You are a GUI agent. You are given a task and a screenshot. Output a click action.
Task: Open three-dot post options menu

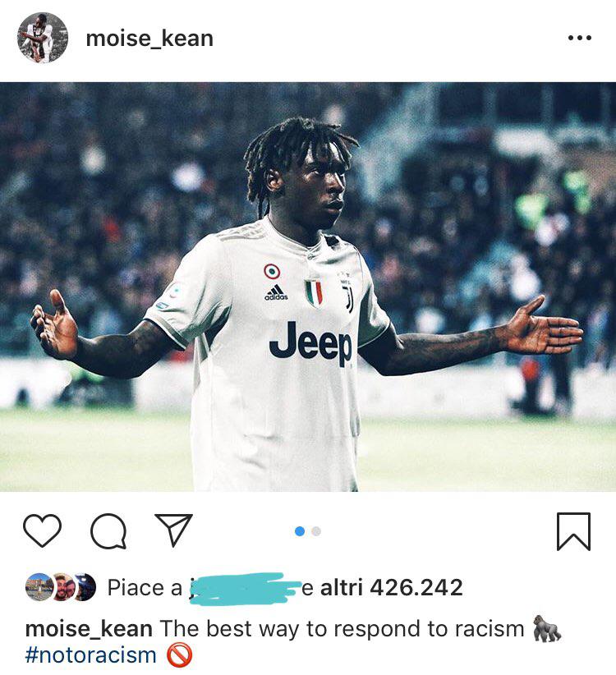tap(579, 38)
